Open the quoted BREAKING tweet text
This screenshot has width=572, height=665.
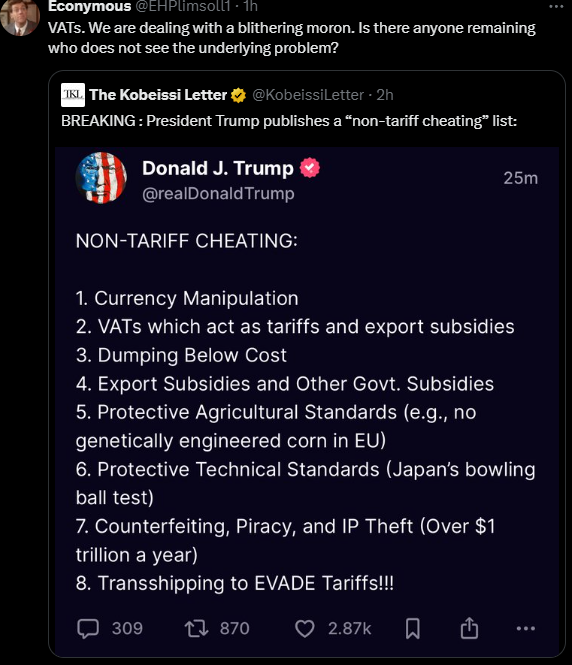(x=289, y=121)
